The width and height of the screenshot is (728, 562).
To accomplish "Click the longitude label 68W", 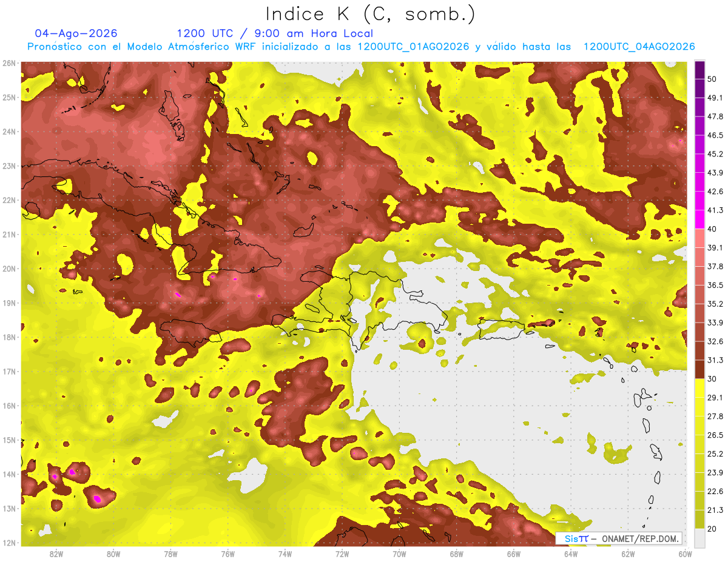I will coord(456,554).
